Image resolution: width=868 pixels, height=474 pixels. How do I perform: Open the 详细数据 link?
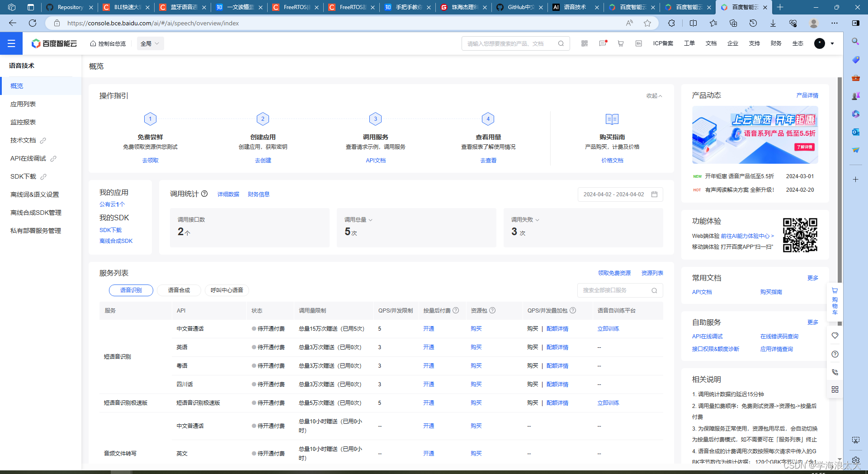pyautogui.click(x=228, y=194)
